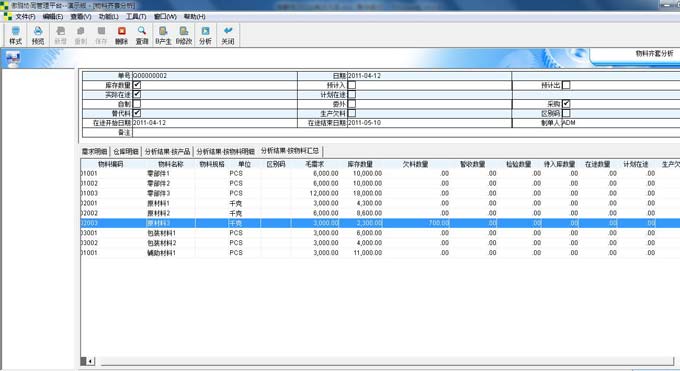Run the 分析 analysis toolbar icon
Viewport: 680px width, 371px height.
click(205, 35)
